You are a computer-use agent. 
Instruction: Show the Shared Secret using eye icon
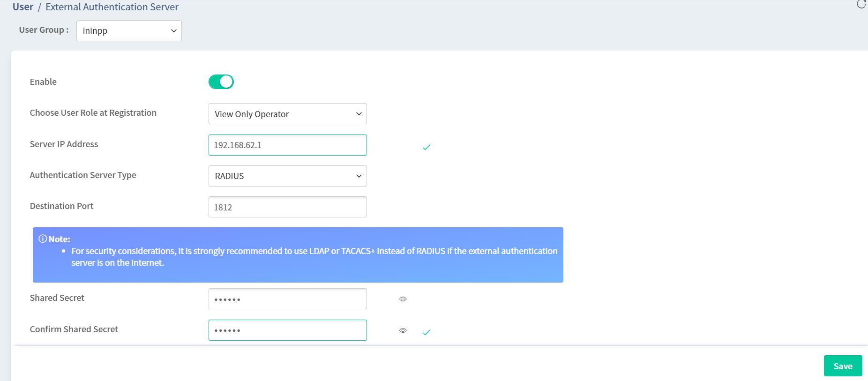click(403, 299)
